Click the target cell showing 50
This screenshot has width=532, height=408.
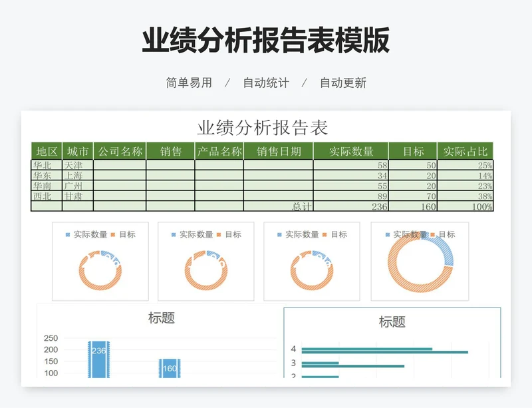coord(413,165)
